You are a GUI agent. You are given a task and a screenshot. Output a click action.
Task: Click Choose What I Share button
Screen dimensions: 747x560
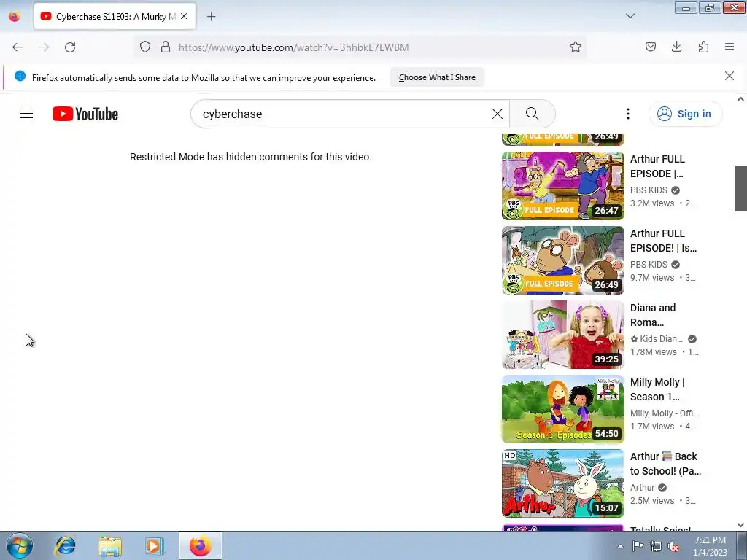click(437, 77)
